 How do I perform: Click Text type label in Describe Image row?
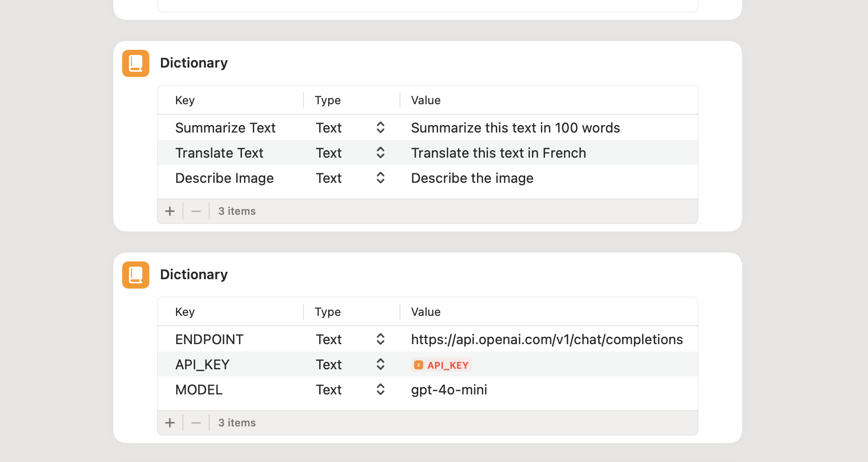click(x=329, y=178)
